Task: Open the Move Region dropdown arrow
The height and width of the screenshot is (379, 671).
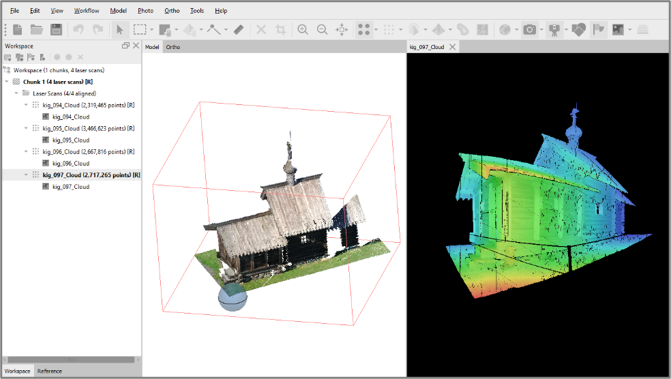Action: (x=176, y=30)
